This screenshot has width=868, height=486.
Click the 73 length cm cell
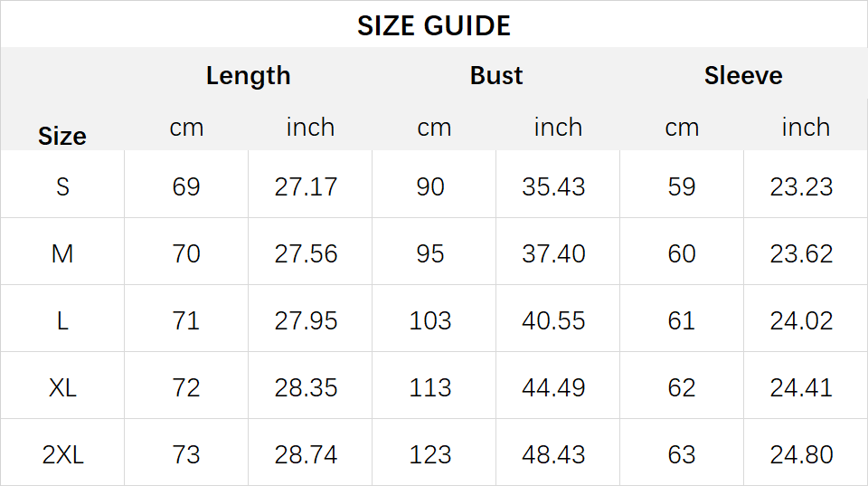[x=186, y=455]
